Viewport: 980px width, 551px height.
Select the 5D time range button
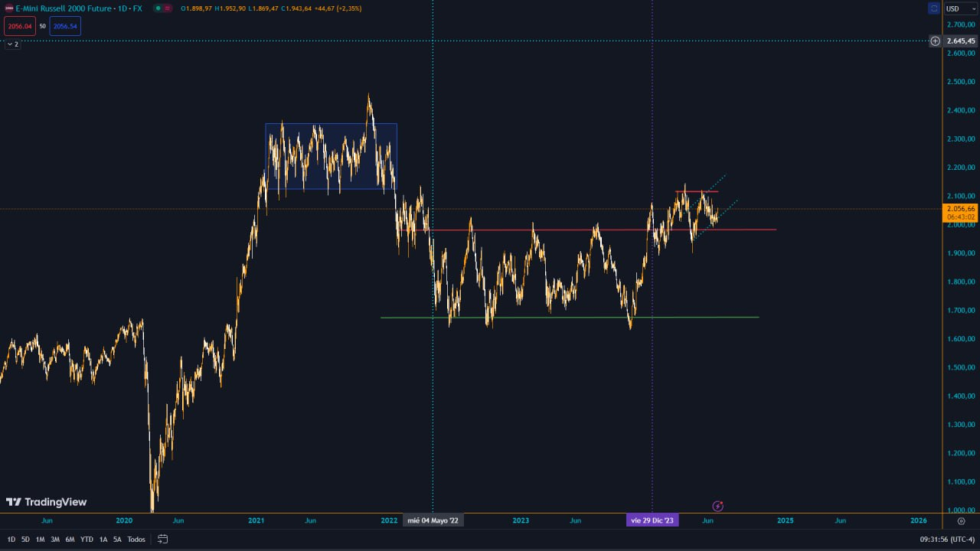pyautogui.click(x=25, y=540)
